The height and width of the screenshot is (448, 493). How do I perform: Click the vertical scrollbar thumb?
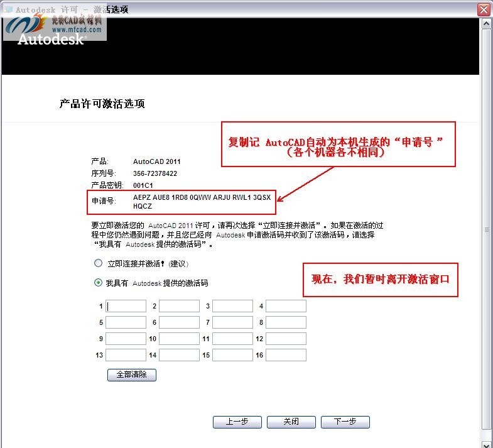[x=486, y=229]
